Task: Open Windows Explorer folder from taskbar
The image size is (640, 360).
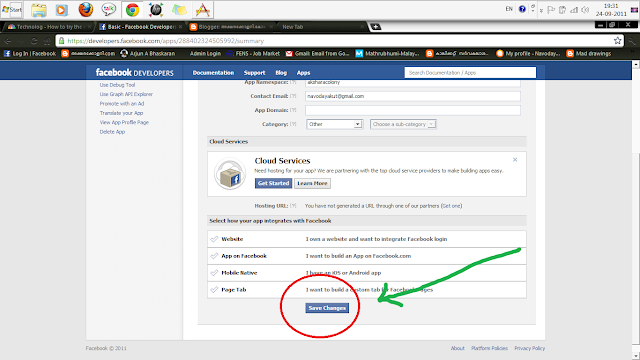Action: (x=39, y=10)
